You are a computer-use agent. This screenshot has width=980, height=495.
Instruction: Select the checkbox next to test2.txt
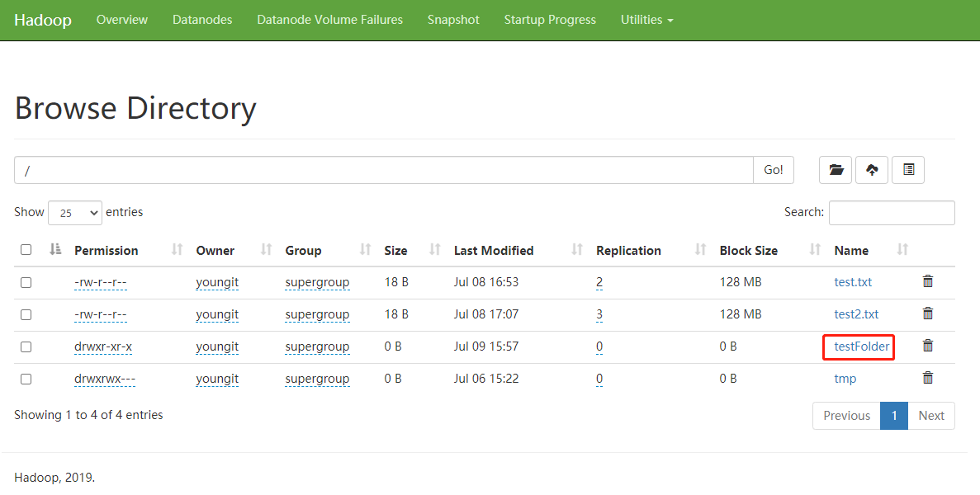26,314
